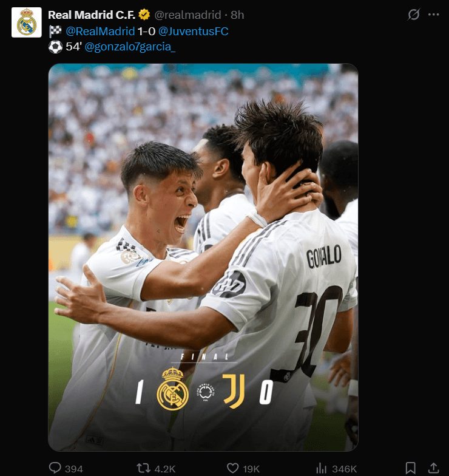Image resolution: width=449 pixels, height=476 pixels.
Task: Open the @RealMadrid mention link
Action: click(100, 32)
